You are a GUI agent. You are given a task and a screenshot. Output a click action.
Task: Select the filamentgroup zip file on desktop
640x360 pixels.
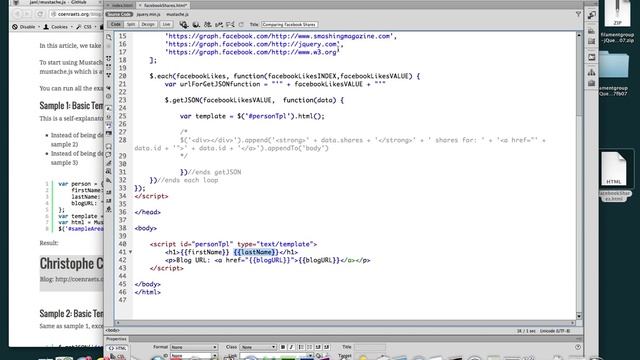click(x=617, y=21)
